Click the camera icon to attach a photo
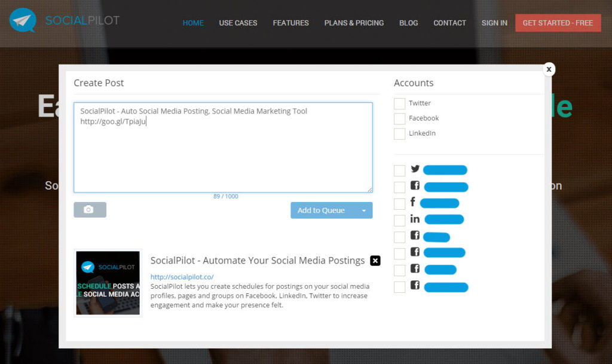The image size is (612, 364). pos(90,209)
